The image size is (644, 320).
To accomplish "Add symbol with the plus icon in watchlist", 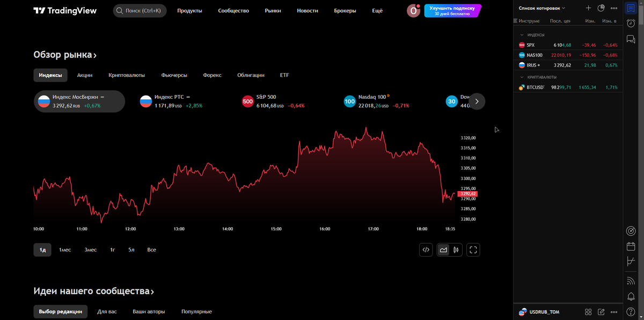I will point(588,8).
